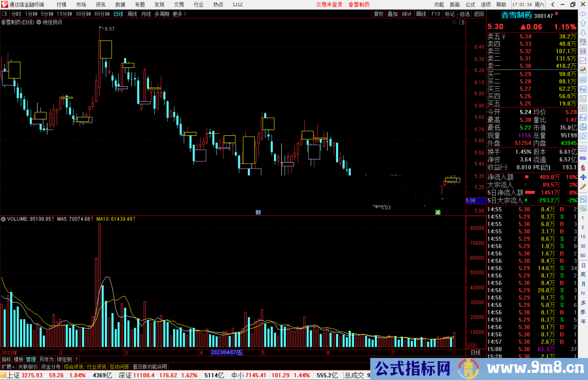Click the four-way move arrows icon
Image resolution: width=588 pixels, height=380 pixels.
coord(583,177)
